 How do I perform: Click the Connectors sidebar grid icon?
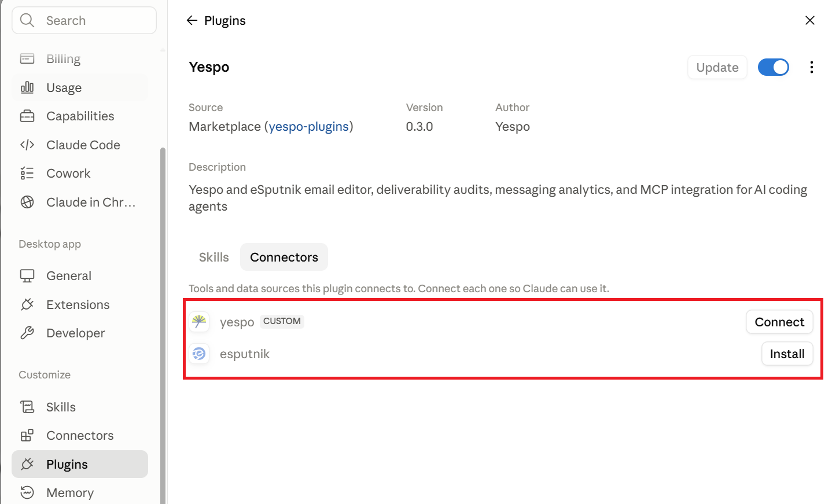[27, 435]
